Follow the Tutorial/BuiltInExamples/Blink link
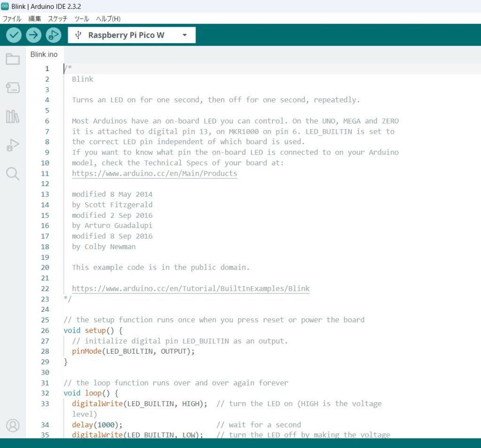The height and width of the screenshot is (448, 481). 191,288
